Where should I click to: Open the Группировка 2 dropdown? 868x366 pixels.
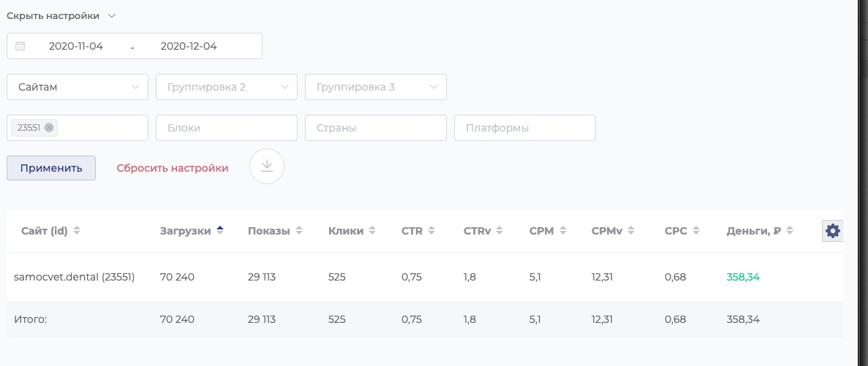227,87
